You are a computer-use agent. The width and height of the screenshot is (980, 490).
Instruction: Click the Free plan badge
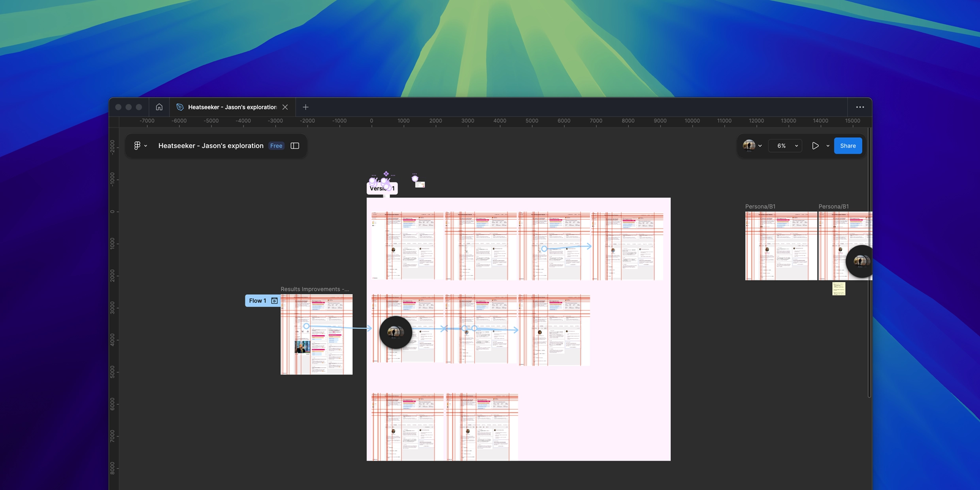coord(276,146)
